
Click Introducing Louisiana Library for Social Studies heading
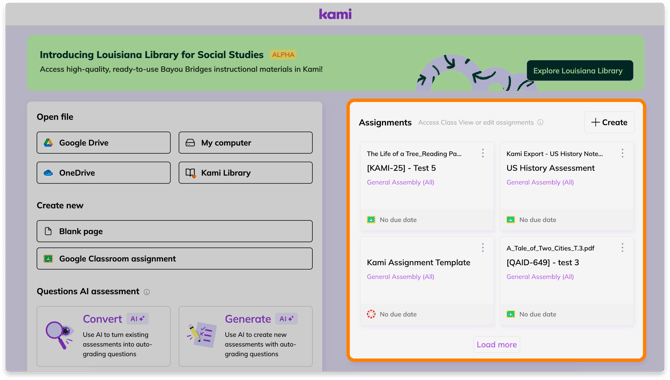click(x=152, y=55)
